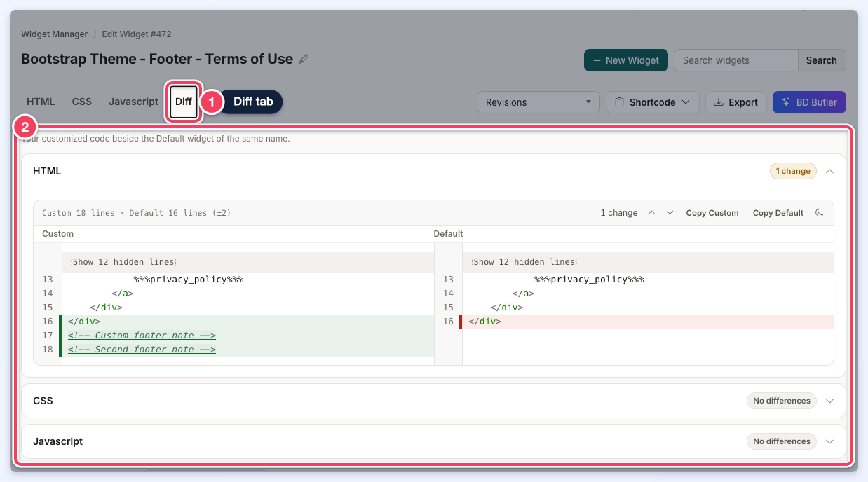Click the New Widget button

pyautogui.click(x=626, y=60)
